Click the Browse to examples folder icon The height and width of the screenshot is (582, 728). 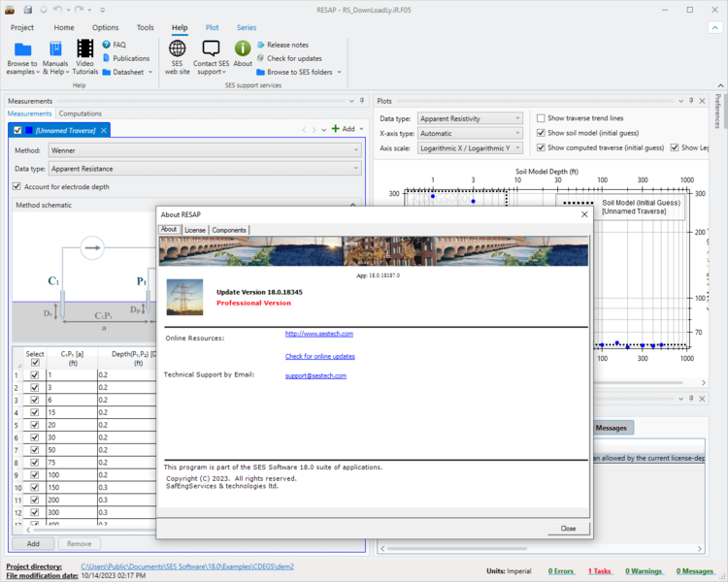pos(22,49)
